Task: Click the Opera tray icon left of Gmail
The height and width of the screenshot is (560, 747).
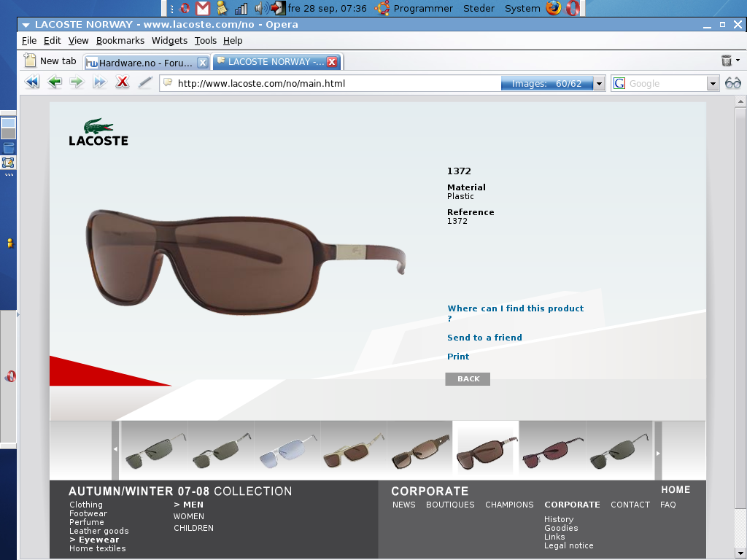Action: [x=185, y=8]
